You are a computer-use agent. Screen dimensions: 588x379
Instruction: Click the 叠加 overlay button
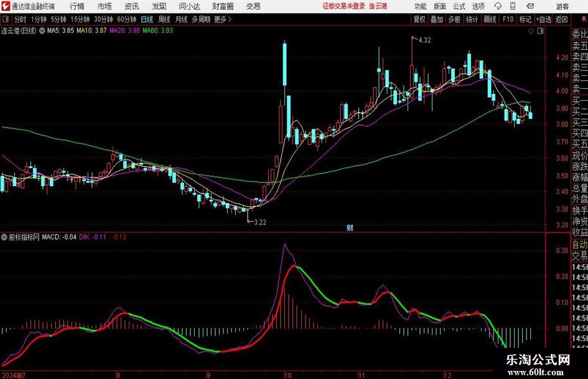click(437, 19)
